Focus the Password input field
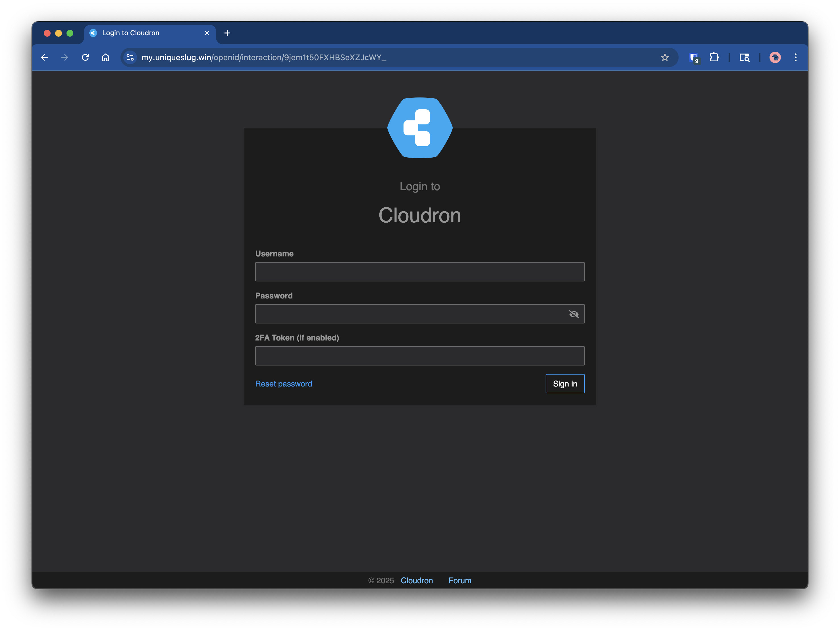The image size is (840, 631). [420, 314]
